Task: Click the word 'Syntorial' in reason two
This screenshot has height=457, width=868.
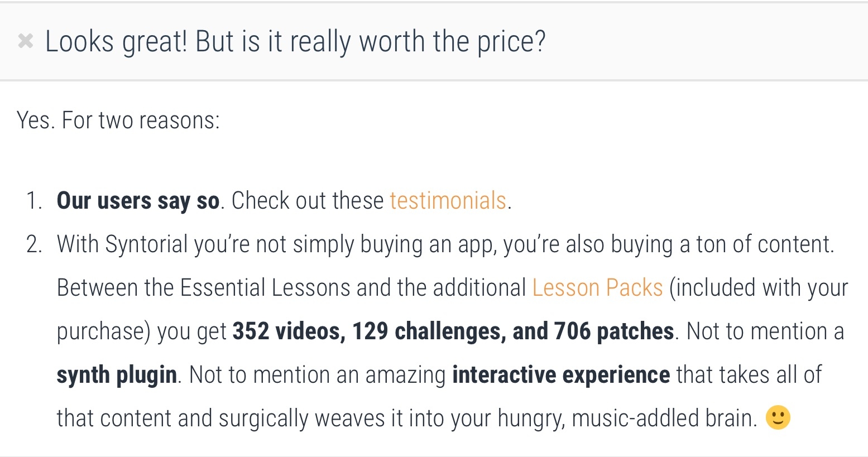Action: 147,245
